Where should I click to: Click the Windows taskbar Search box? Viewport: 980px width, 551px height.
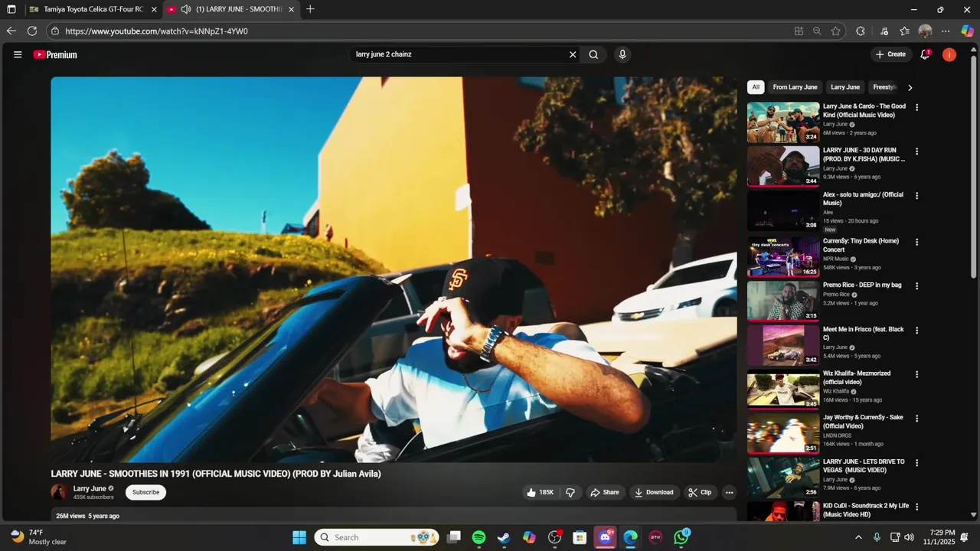(377, 537)
